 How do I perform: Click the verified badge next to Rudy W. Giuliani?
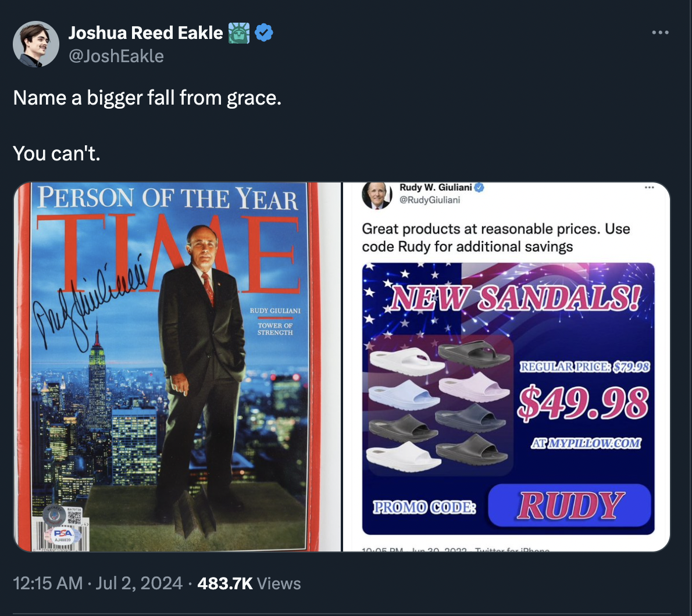pyautogui.click(x=479, y=188)
